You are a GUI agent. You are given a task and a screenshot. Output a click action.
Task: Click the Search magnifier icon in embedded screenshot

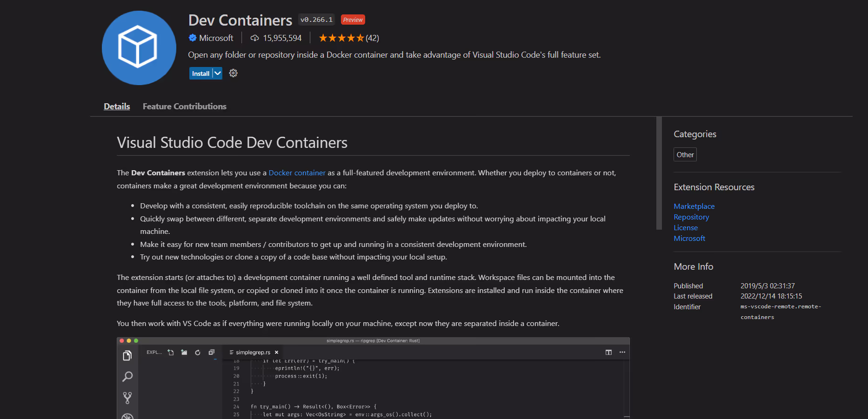(127, 377)
